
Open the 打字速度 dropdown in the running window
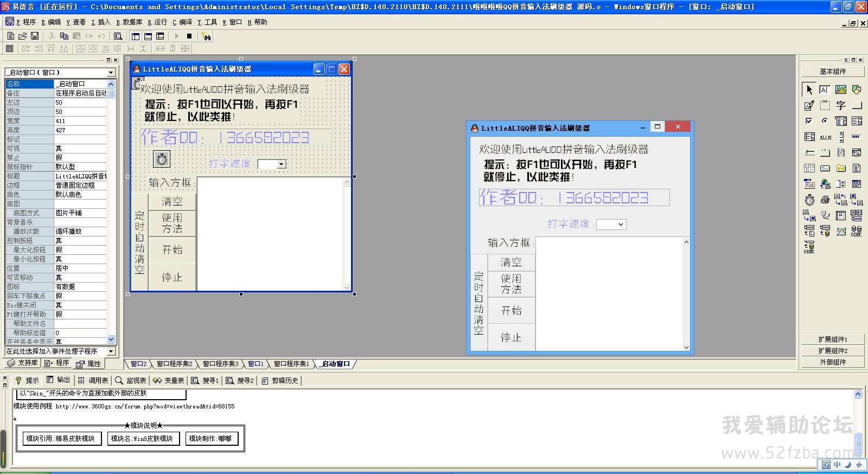click(x=621, y=225)
